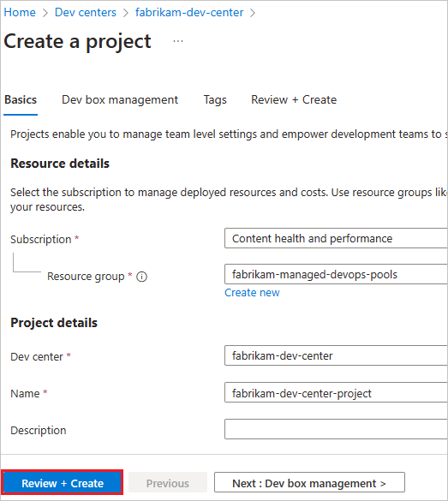The width and height of the screenshot is (448, 501).
Task: Click the Dev center field label
Action: coord(37,356)
